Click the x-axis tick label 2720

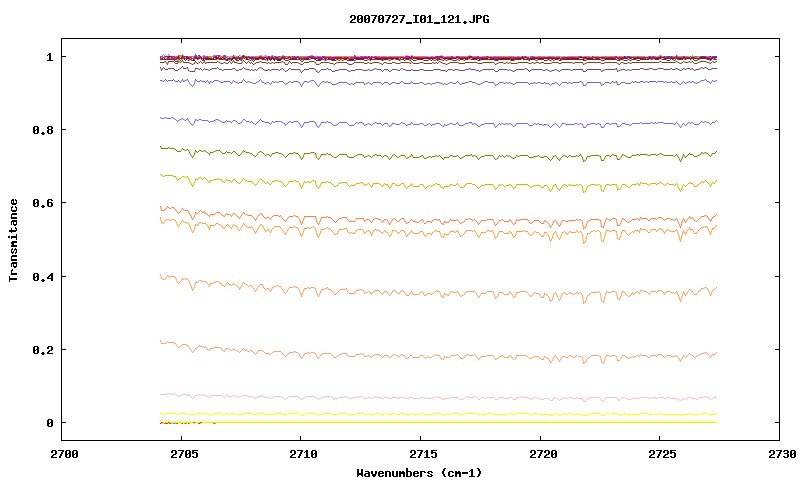point(543,454)
